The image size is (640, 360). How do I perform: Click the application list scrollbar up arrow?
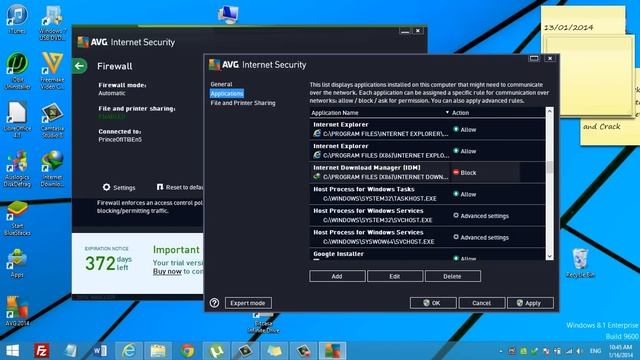point(549,111)
